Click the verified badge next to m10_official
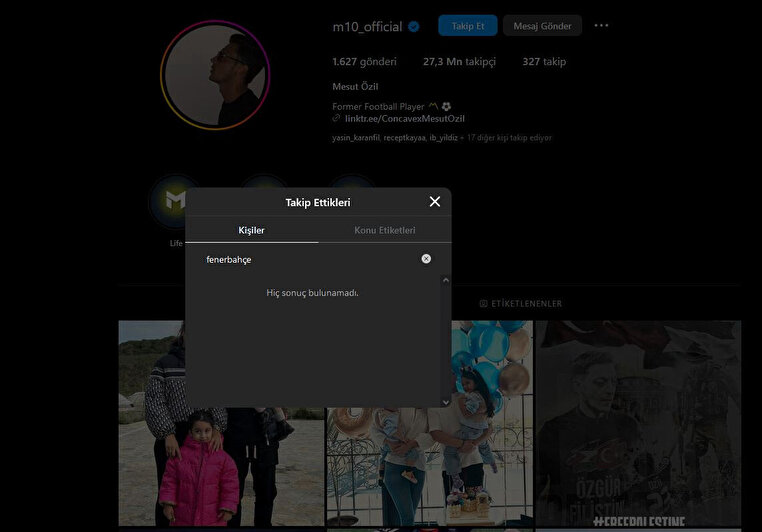 pyautogui.click(x=414, y=27)
